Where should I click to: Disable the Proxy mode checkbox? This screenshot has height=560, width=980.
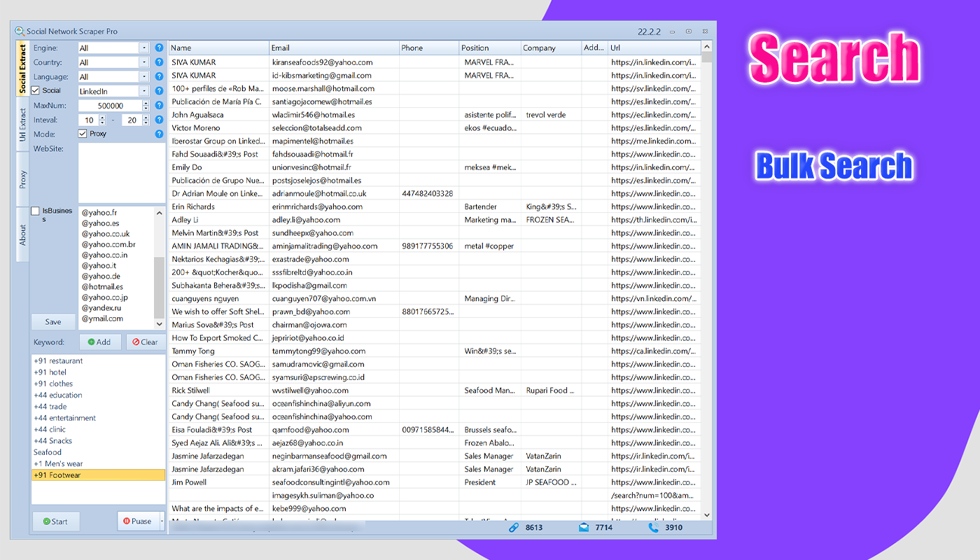82,133
